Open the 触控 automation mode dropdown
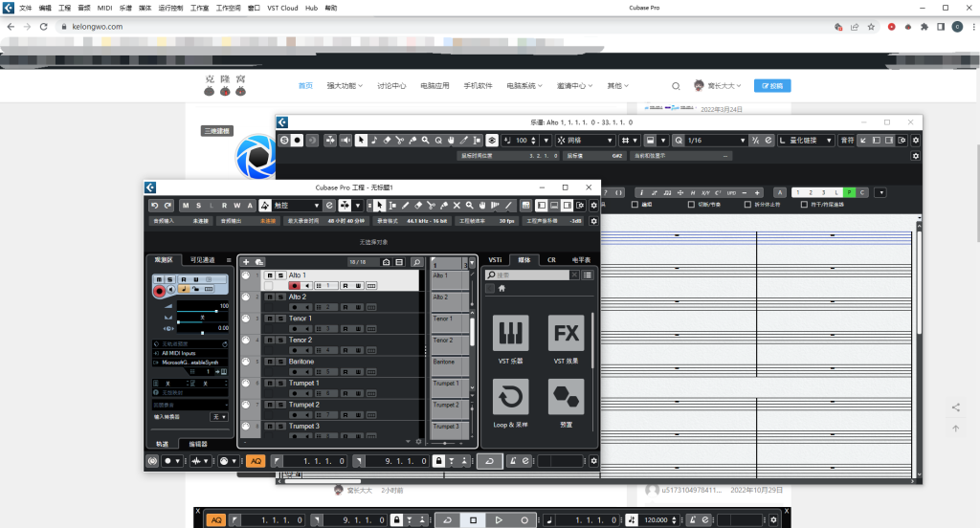980x528 pixels. coord(297,205)
